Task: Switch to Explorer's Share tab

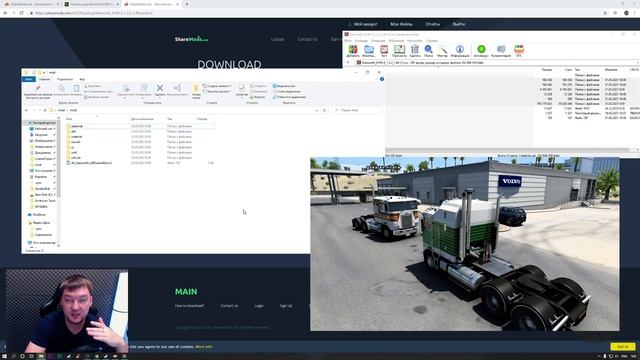Action: (x=64, y=79)
